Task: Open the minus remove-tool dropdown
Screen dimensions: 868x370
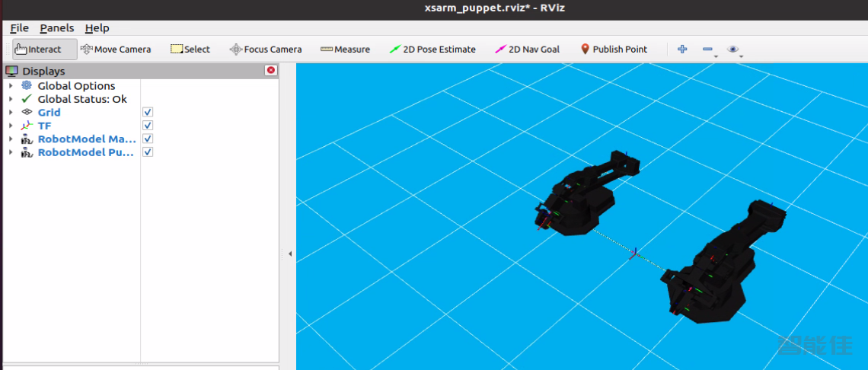Action: [x=708, y=49]
